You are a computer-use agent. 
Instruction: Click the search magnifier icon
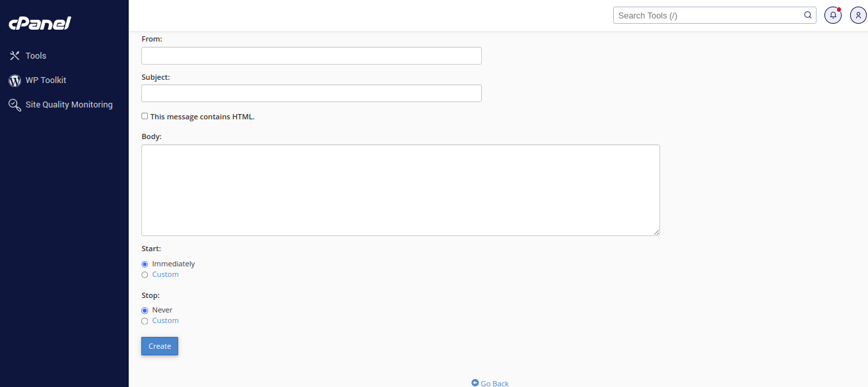[808, 15]
